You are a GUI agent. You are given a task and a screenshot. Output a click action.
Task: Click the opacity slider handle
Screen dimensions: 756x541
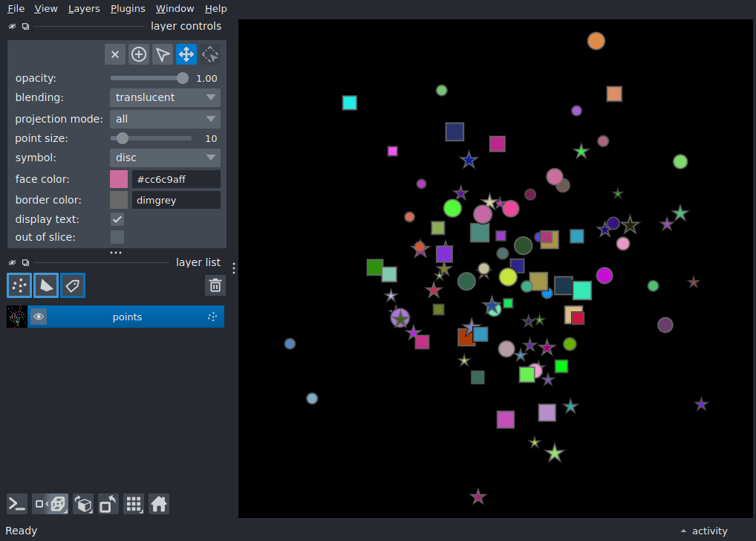[182, 78]
